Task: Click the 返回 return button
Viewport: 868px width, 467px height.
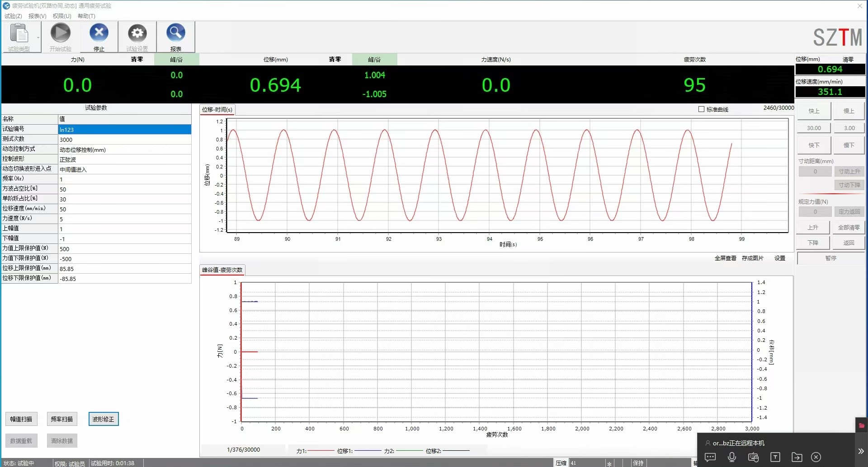Action: [x=849, y=243]
